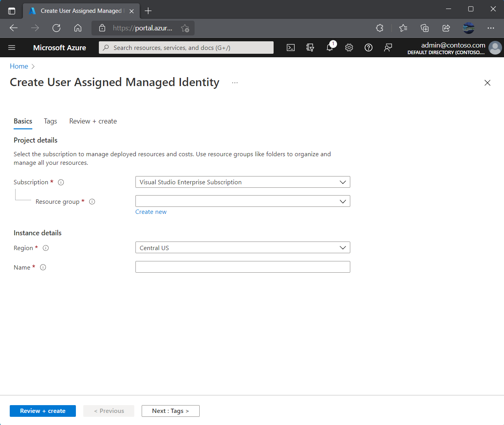Open Cloud Shell from the top bar
Screen dimensions: 504x425
[290, 47]
